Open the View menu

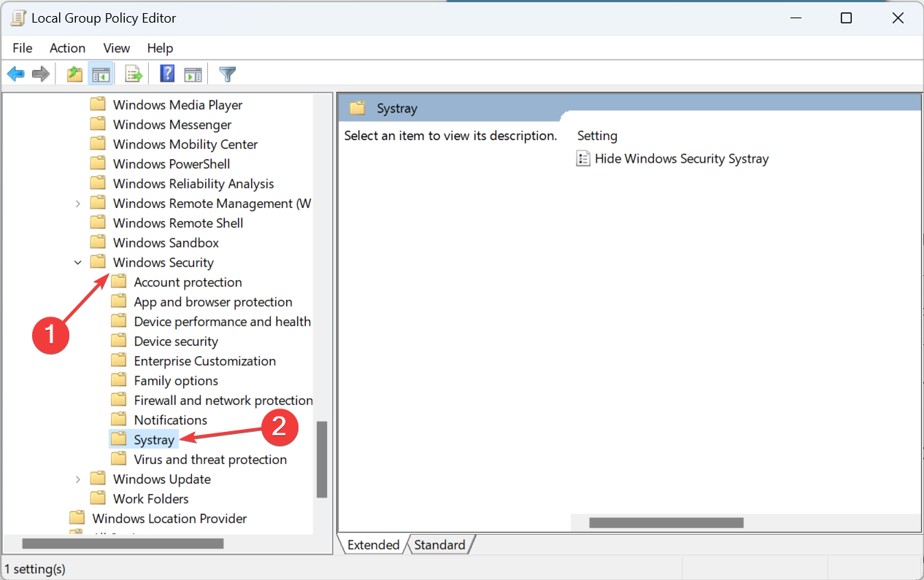tap(117, 48)
